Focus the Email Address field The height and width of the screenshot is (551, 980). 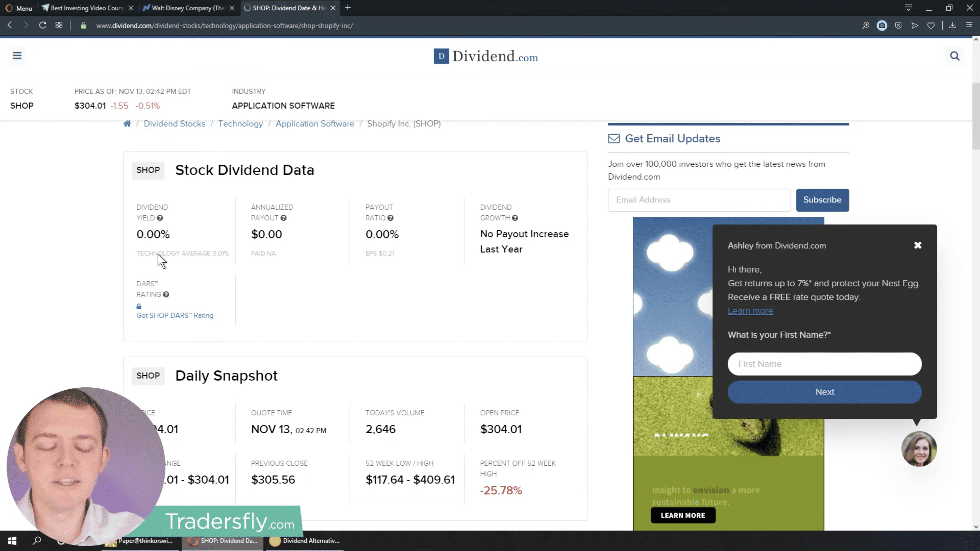point(699,200)
